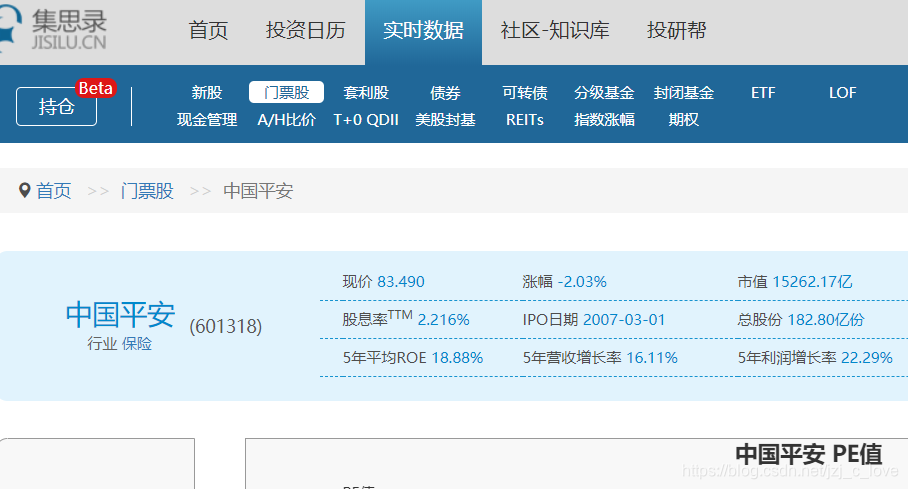
Task: Click the 中国平安 stock name heading
Action: 120,315
